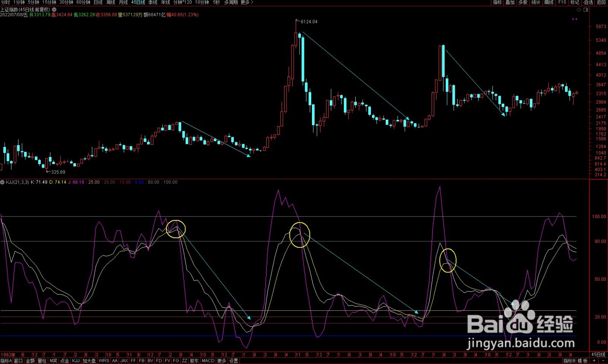The width and height of the screenshot is (608, 364).
Task: Select the 点金 indicator
Action: click(x=65, y=361)
